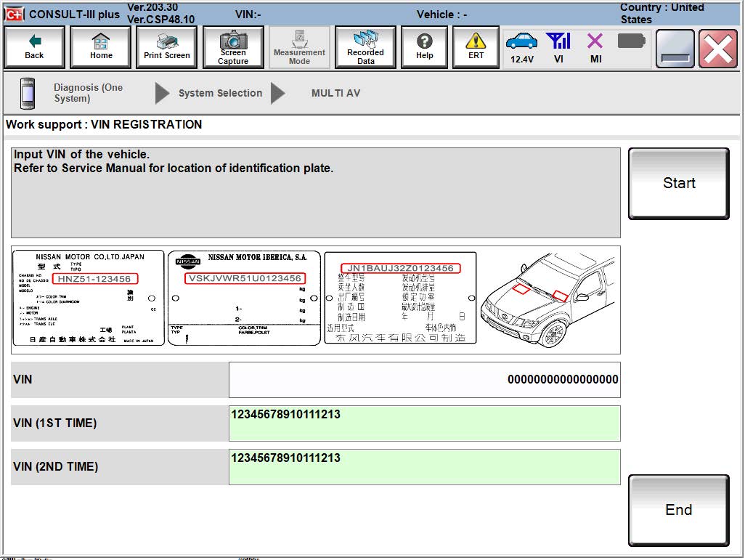Close the CONSULT-III plus application
745x560 pixels.
pos(718,49)
